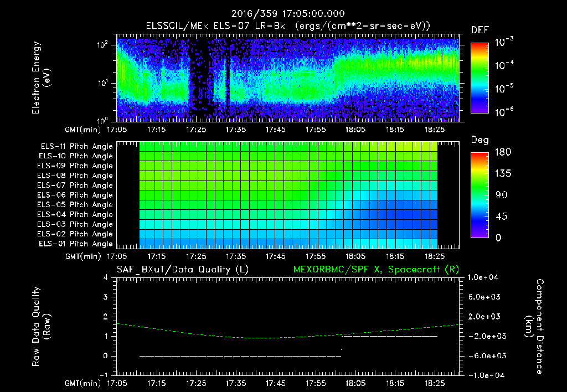567x392 pixels.
Task: Select the ELS-10 Pitch Angle row label
Action: click(76, 156)
